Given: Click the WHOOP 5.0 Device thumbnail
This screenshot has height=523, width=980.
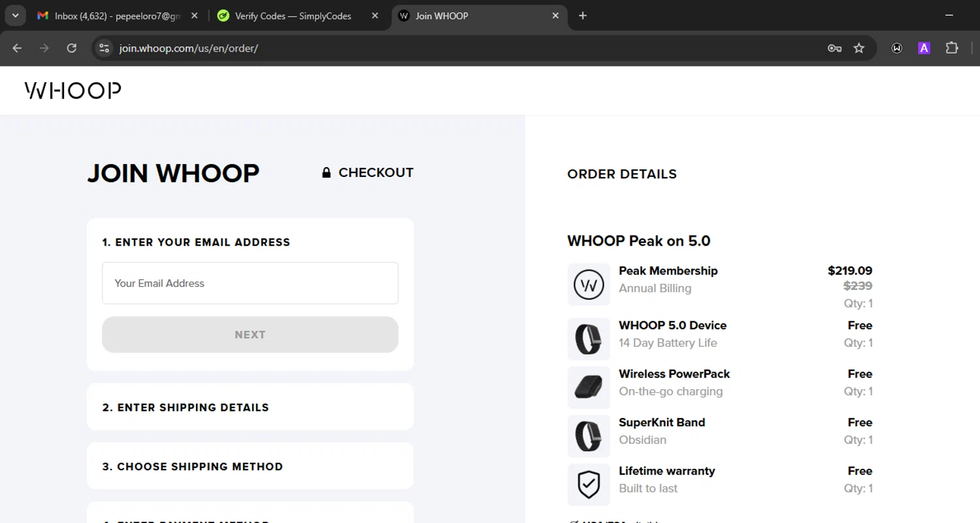Looking at the screenshot, I should [x=589, y=340].
